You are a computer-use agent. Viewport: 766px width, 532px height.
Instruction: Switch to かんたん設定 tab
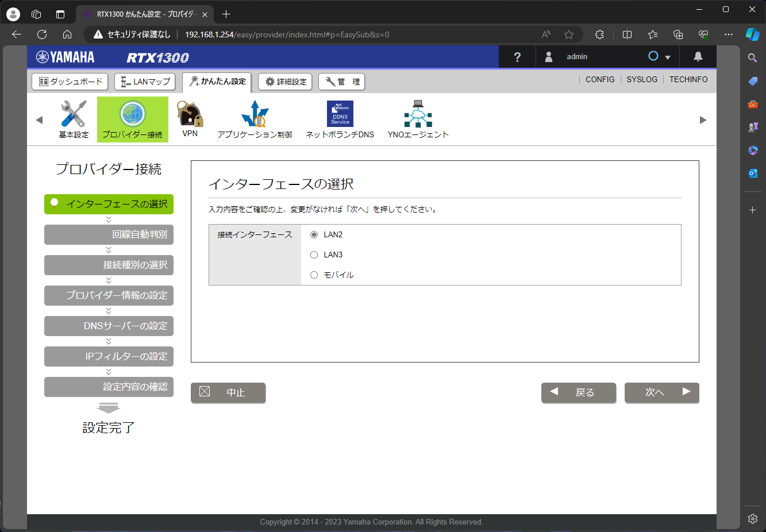pyautogui.click(x=217, y=82)
